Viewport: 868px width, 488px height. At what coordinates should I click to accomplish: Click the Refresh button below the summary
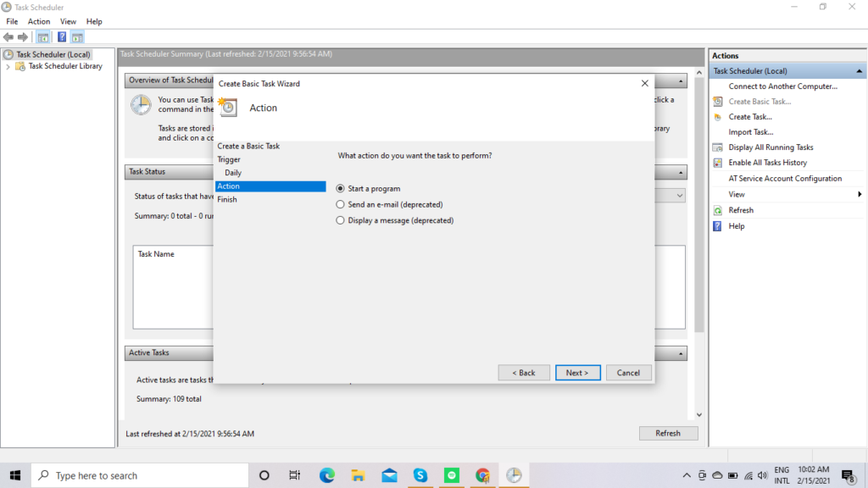(668, 433)
